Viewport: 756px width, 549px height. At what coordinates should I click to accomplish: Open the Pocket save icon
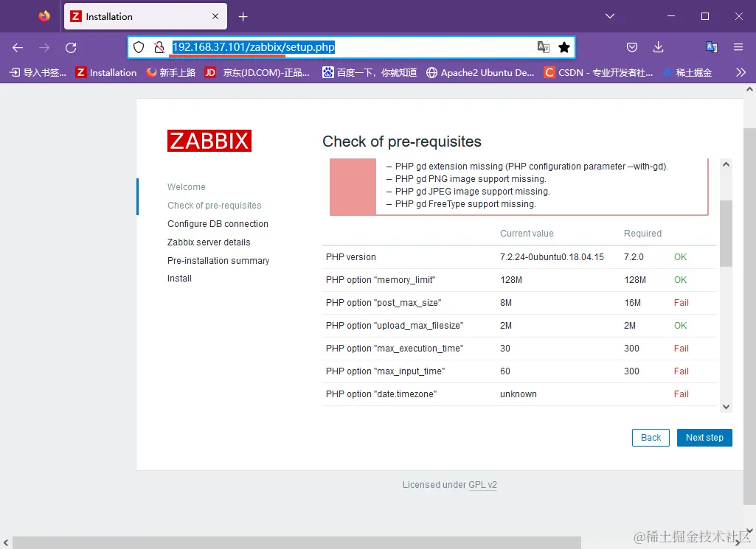[x=632, y=47]
